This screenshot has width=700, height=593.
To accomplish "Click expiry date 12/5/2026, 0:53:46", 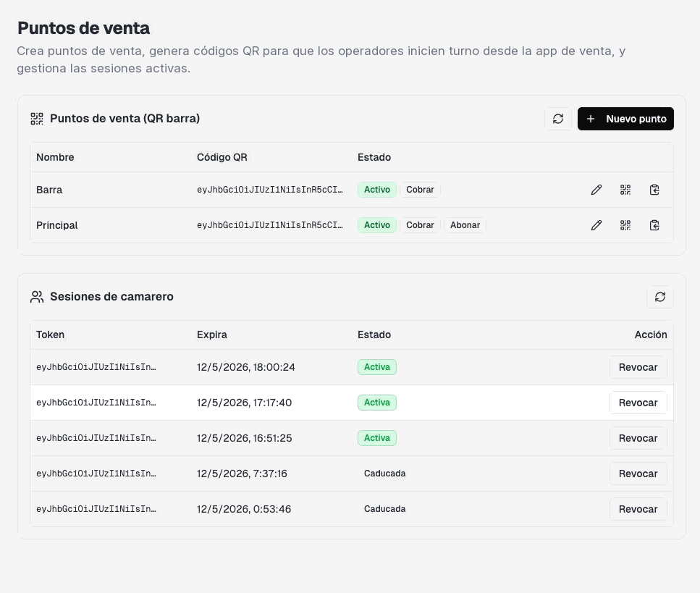I will pyautogui.click(x=244, y=509).
